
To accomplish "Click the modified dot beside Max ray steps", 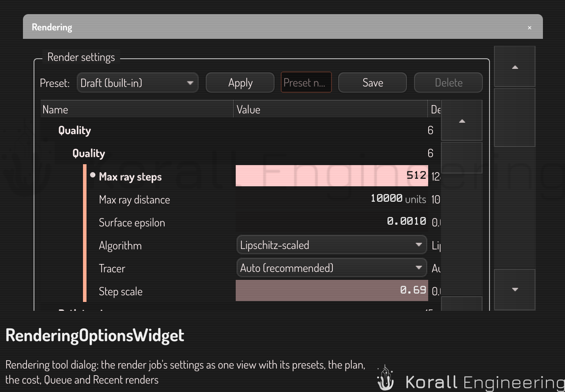I will coord(93,175).
